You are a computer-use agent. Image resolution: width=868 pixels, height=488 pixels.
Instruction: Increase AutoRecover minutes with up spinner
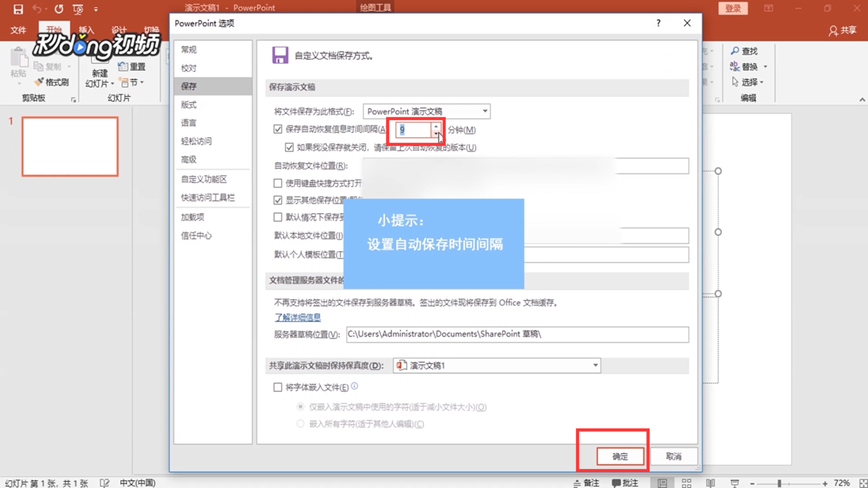coord(436,126)
